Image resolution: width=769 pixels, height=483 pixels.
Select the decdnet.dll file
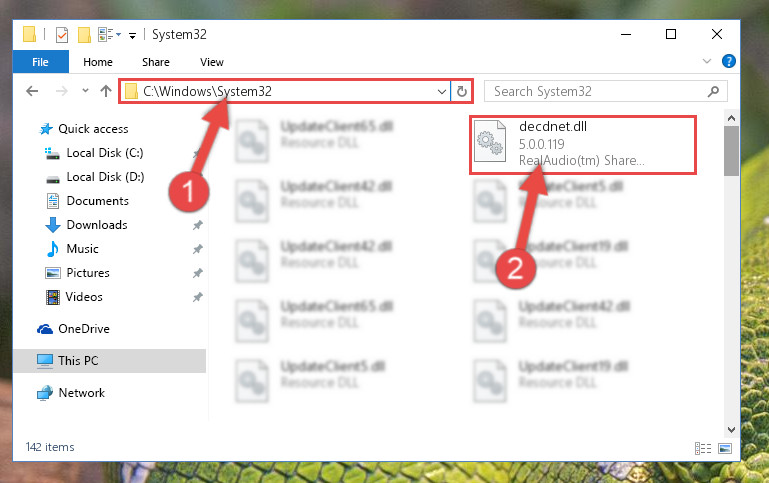pos(583,144)
